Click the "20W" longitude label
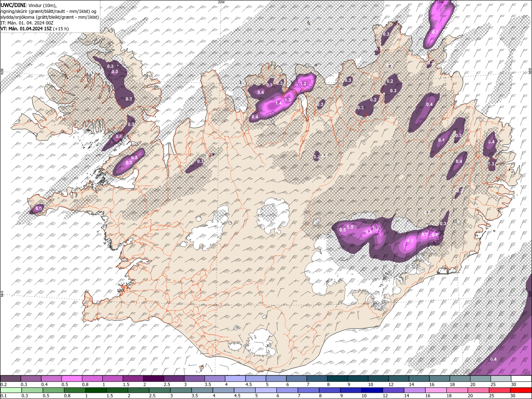The height and width of the screenshot is (399, 532). tap(221, 2)
